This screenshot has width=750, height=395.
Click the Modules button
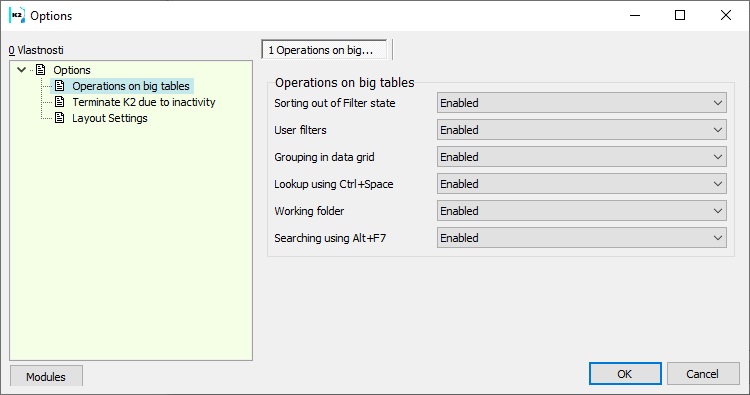click(46, 376)
